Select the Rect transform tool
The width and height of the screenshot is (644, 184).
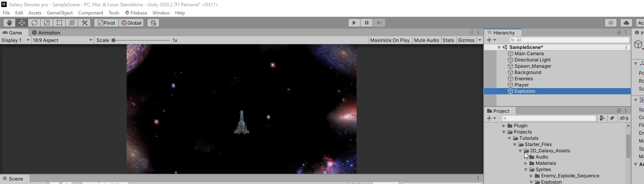click(59, 23)
